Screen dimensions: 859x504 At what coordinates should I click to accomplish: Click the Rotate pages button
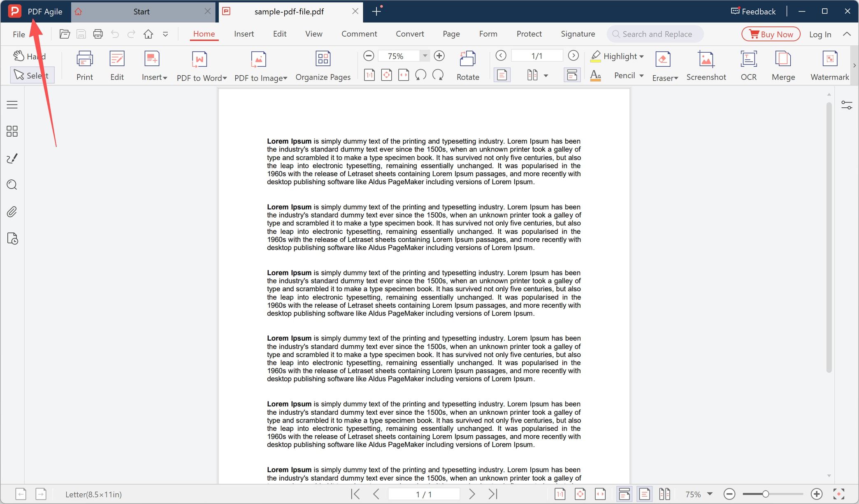468,66
